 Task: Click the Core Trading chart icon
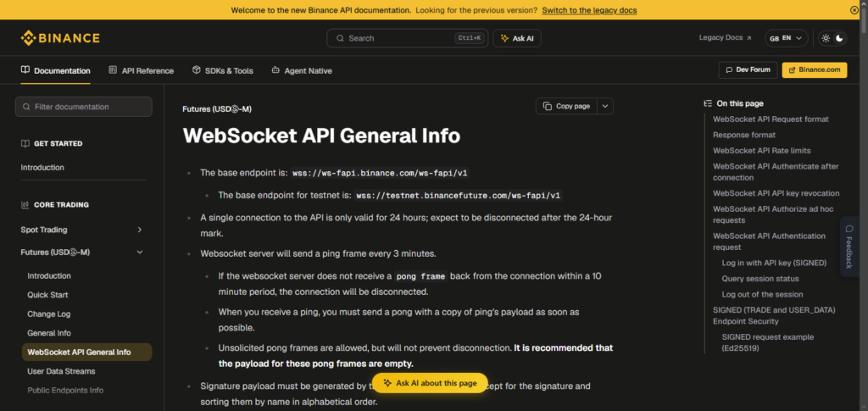tap(25, 205)
